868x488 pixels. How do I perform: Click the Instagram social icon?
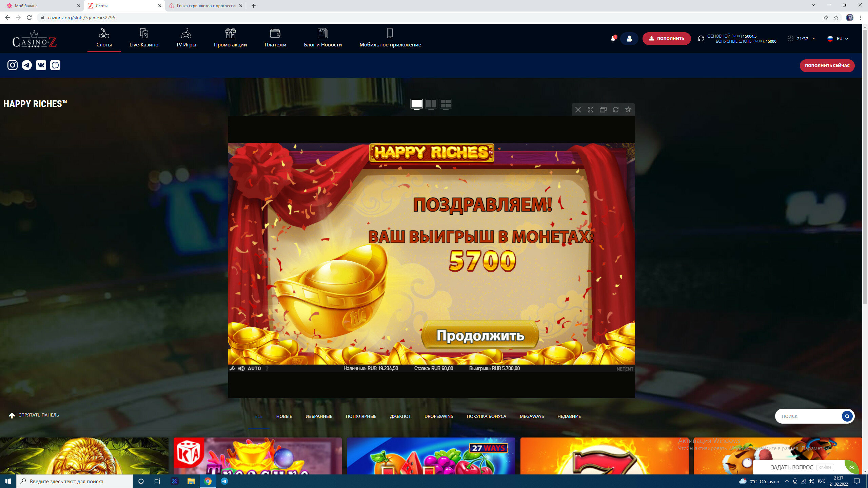pyautogui.click(x=13, y=65)
